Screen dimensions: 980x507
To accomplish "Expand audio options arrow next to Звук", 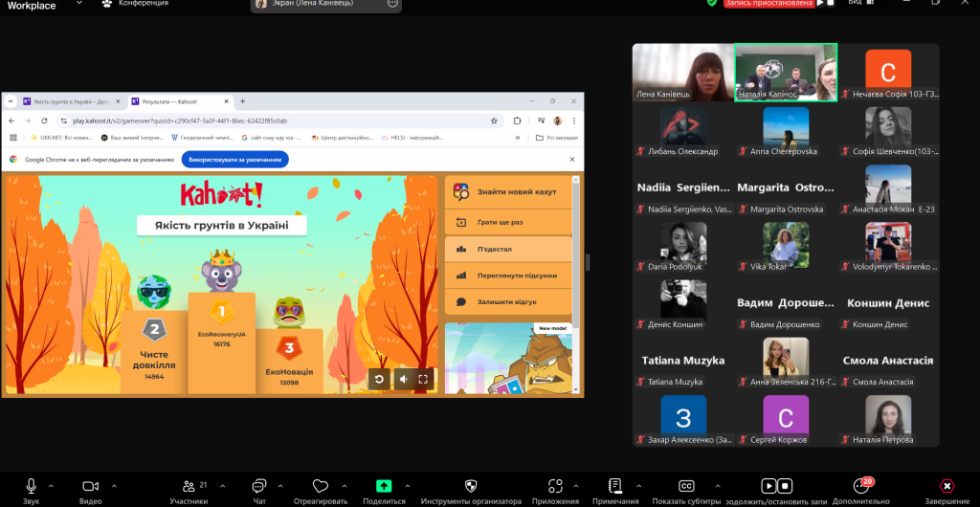I will (x=51, y=485).
